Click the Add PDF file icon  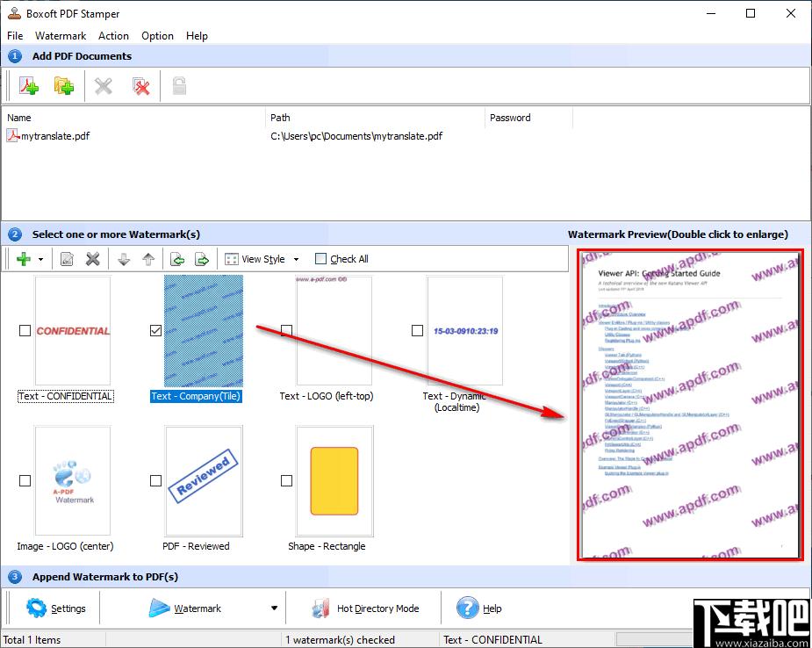pyautogui.click(x=30, y=86)
